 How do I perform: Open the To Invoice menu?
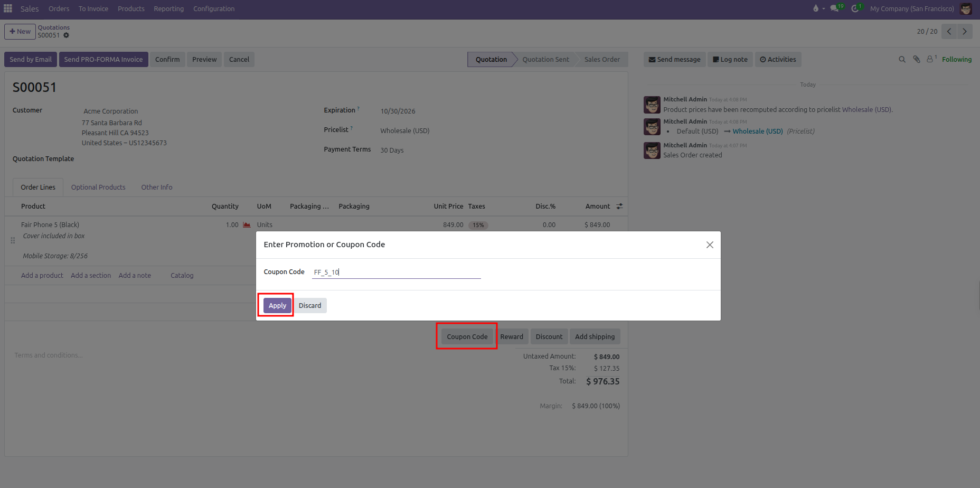coord(93,9)
